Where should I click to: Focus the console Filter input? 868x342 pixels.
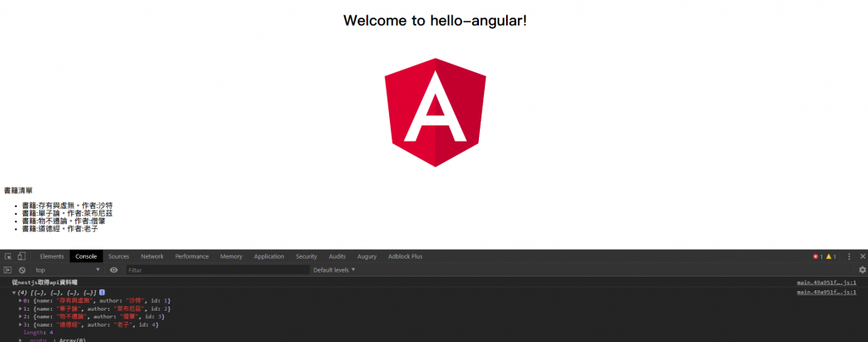click(218, 270)
